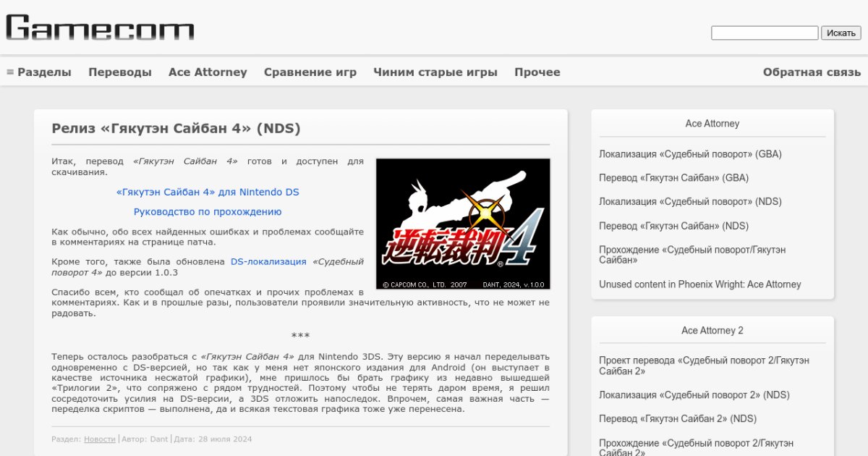
Task: Open the Разделы hamburger menu
Action: [39, 72]
